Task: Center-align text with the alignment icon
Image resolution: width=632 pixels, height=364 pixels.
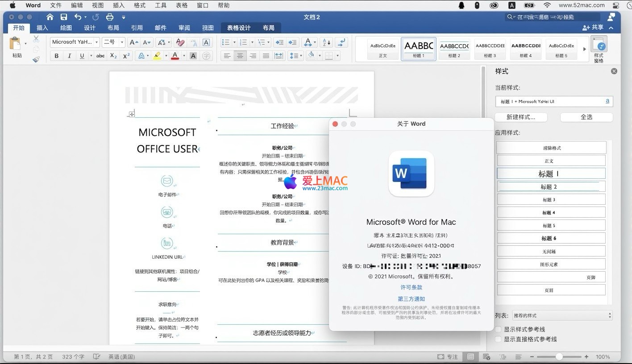Action: (240, 56)
